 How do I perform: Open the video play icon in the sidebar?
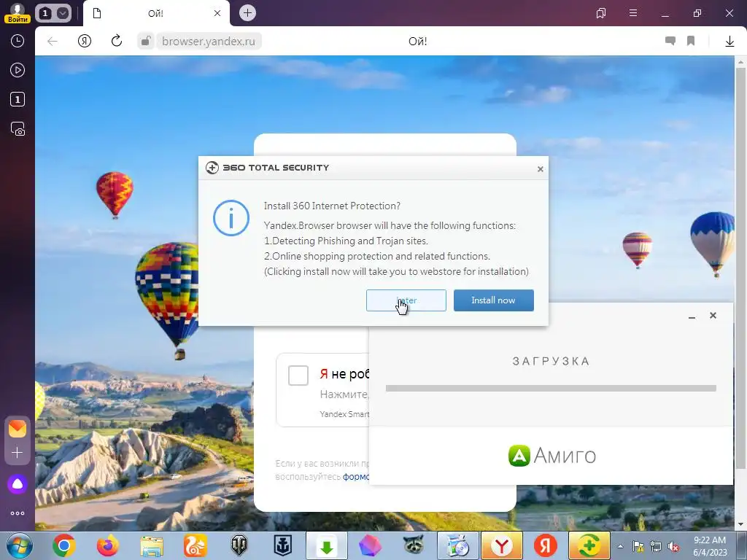click(18, 71)
